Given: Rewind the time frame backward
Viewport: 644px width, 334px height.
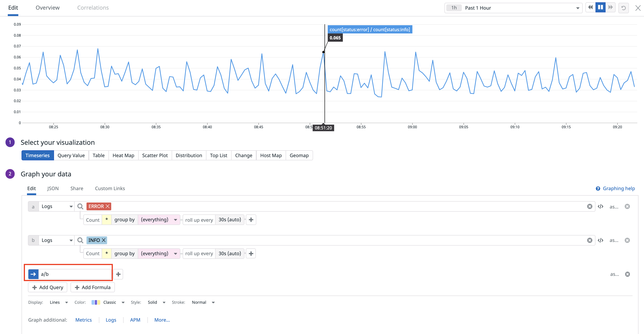Looking at the screenshot, I should pos(590,8).
